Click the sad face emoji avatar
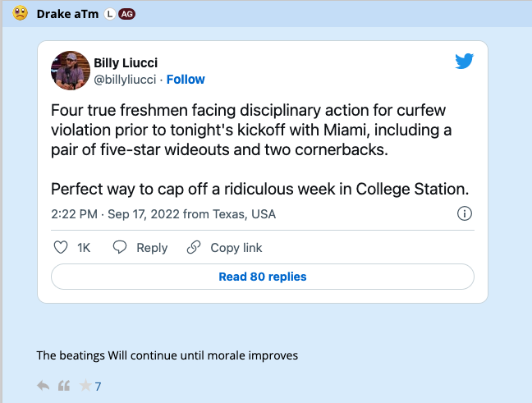Screen dimensions: 532x403 pos(21,13)
